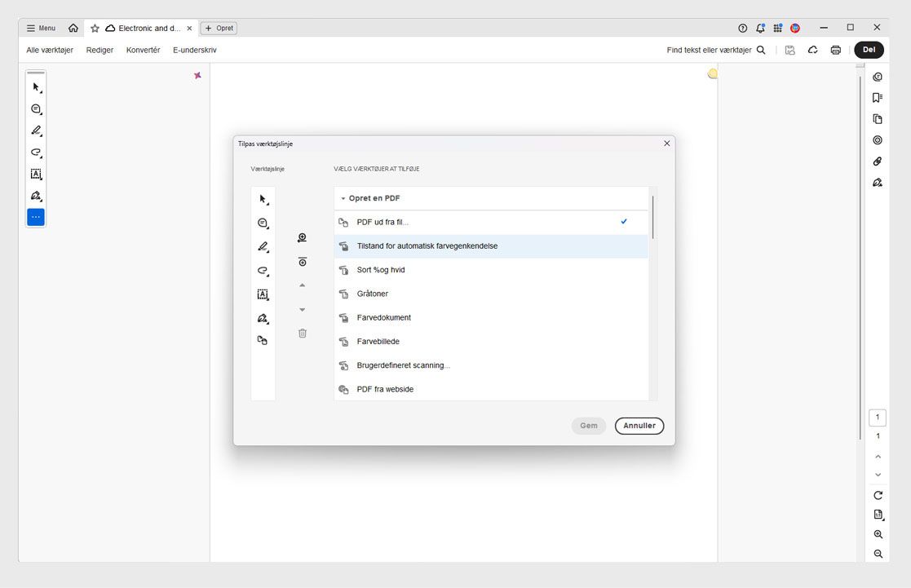The width and height of the screenshot is (911, 588).
Task: Go to previous page with up chevron
Action: click(x=878, y=457)
